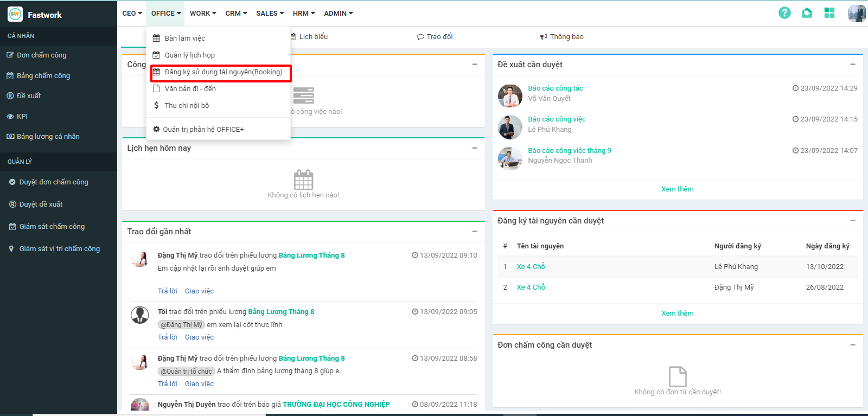Open the app grid icon in header
Screen dimensions: 868x416
(829, 13)
